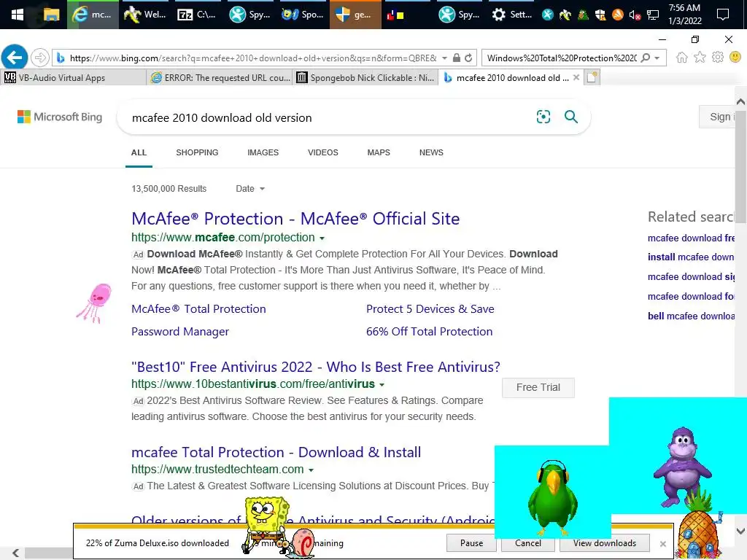Open related search install mcafee download

coord(691,257)
